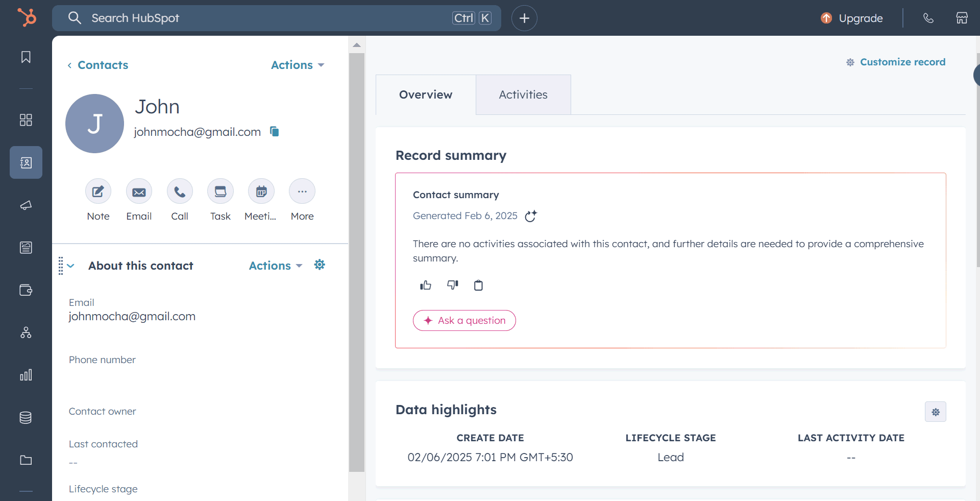Switch to the Activities tab

click(x=523, y=94)
